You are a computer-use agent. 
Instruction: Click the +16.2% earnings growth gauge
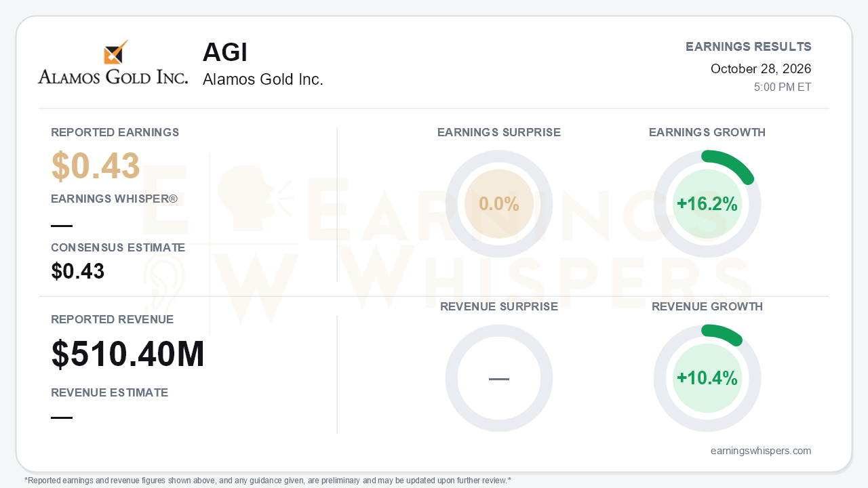point(707,204)
